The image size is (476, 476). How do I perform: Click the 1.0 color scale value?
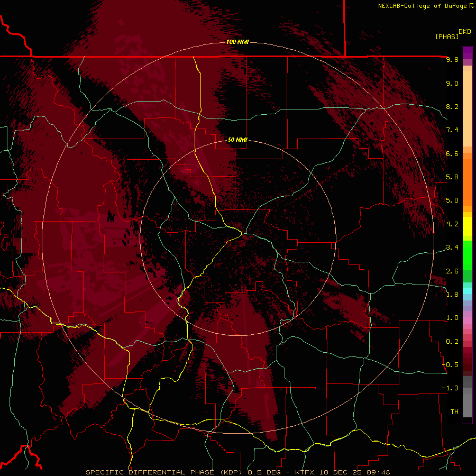pos(452,318)
